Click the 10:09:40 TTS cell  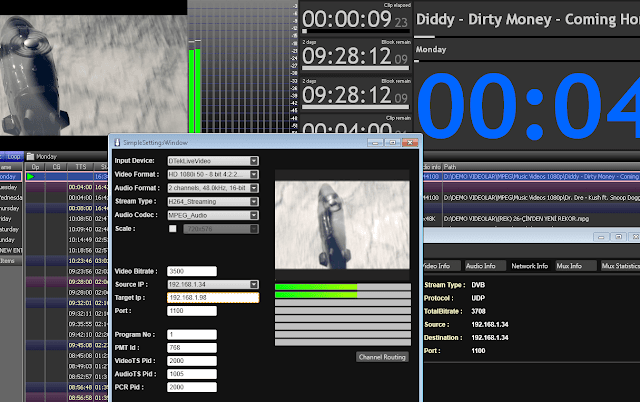pos(80,229)
